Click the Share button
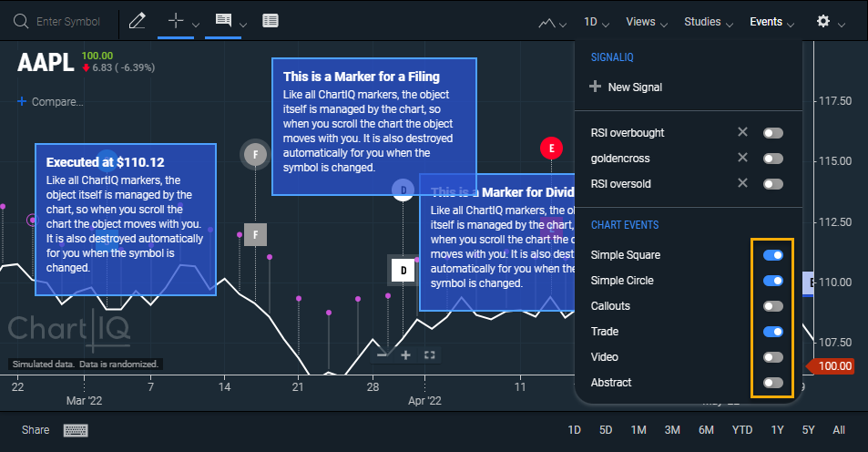868x452 pixels. (36, 430)
